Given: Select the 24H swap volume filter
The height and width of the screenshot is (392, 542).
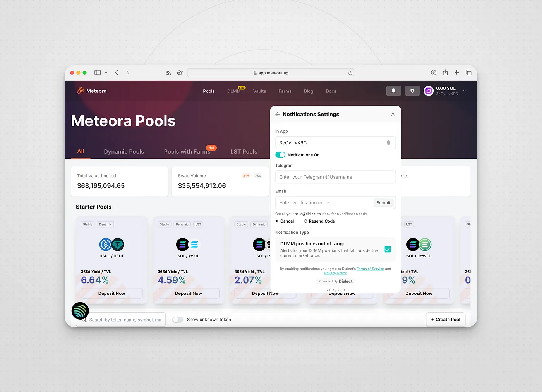Looking at the screenshot, I should [246, 176].
